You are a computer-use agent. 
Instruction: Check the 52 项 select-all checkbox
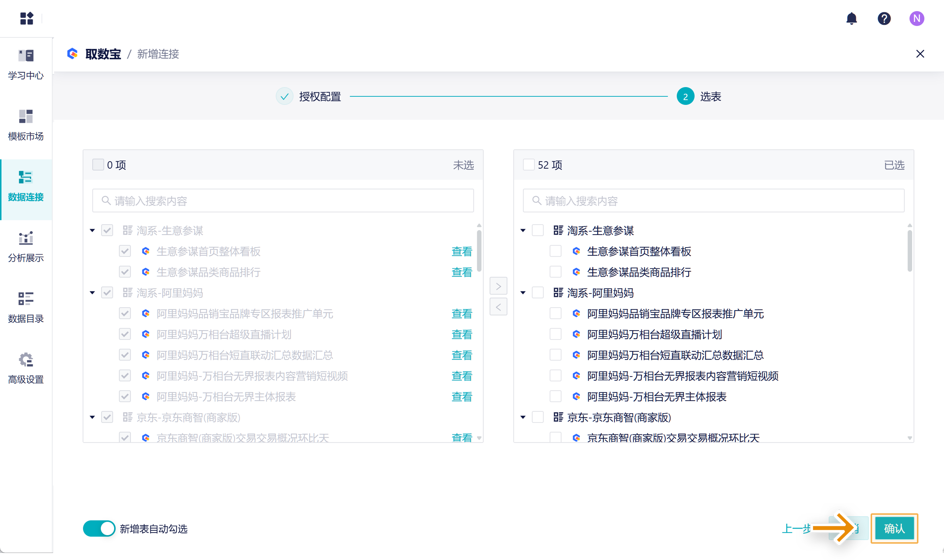(x=528, y=165)
